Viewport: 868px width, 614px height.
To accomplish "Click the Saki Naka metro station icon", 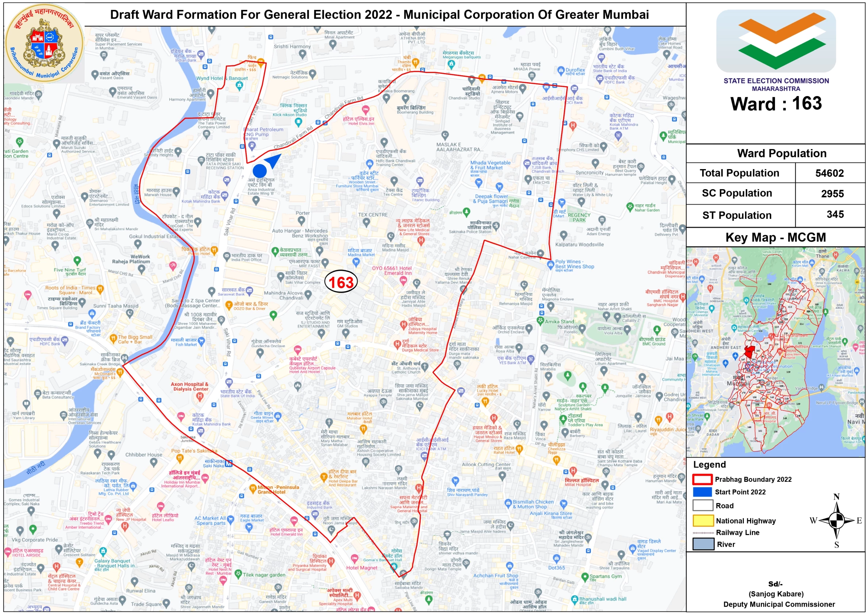I will click(228, 463).
